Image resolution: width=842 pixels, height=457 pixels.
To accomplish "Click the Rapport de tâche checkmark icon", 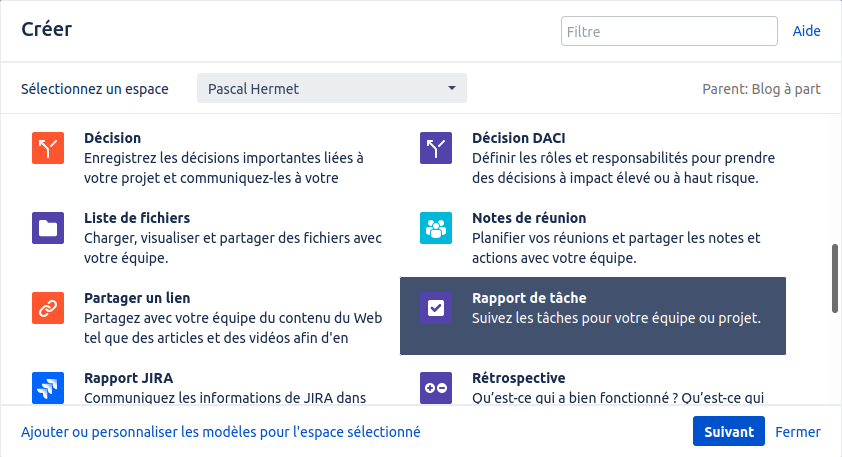I will (x=435, y=308).
